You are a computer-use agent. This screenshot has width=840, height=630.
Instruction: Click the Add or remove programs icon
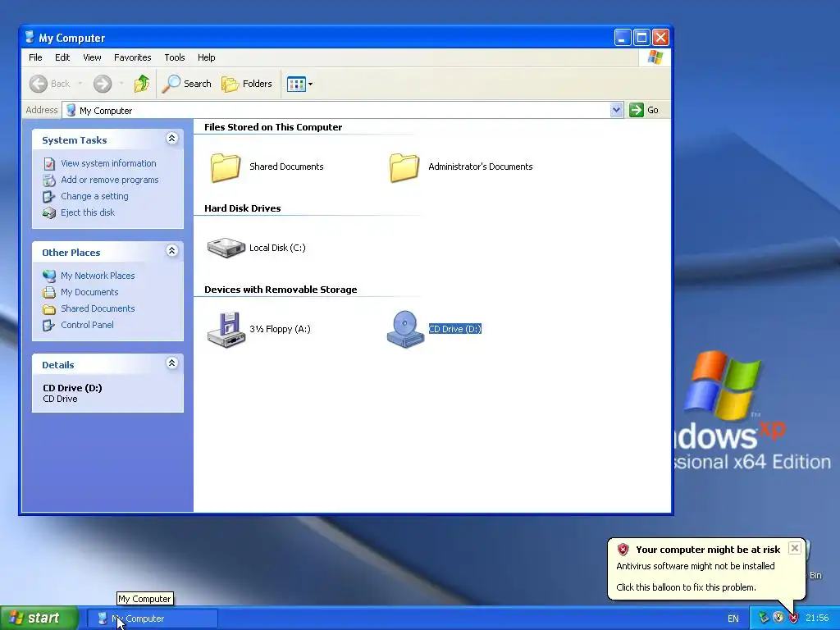49,180
